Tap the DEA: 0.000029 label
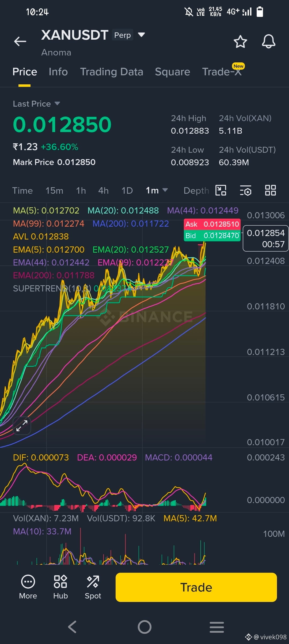Screen dimensions: 289x644 107,457
